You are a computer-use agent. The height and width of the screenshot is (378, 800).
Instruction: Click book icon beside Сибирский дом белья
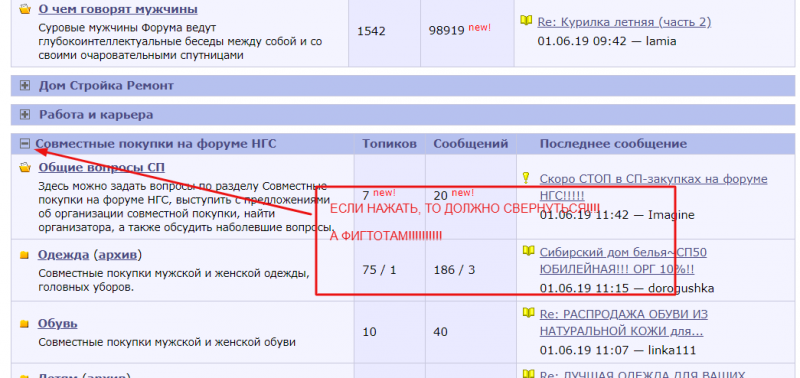[529, 251]
